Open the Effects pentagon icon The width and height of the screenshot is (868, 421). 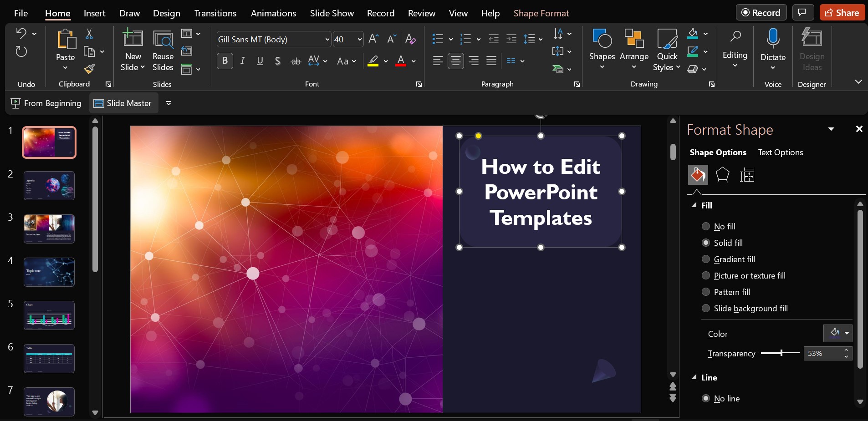[x=723, y=175]
